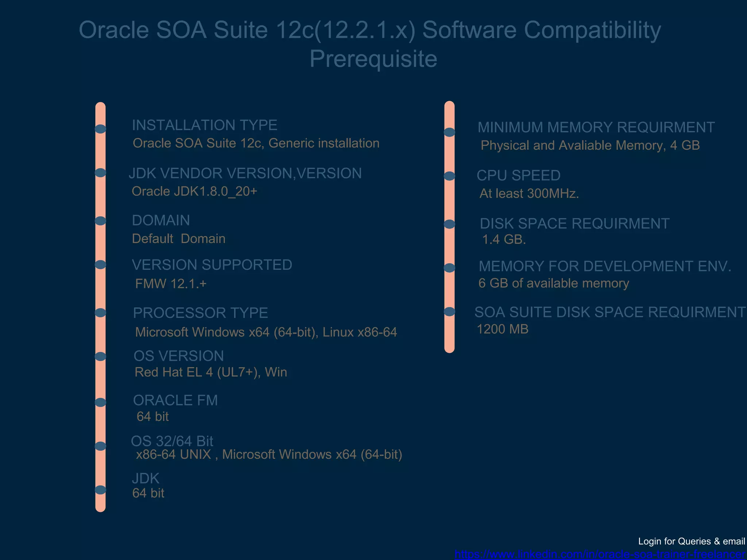Click the bullet beside SOA SUITE DISK SPACE REQUIRMENT
747x560 pixels.
click(449, 311)
